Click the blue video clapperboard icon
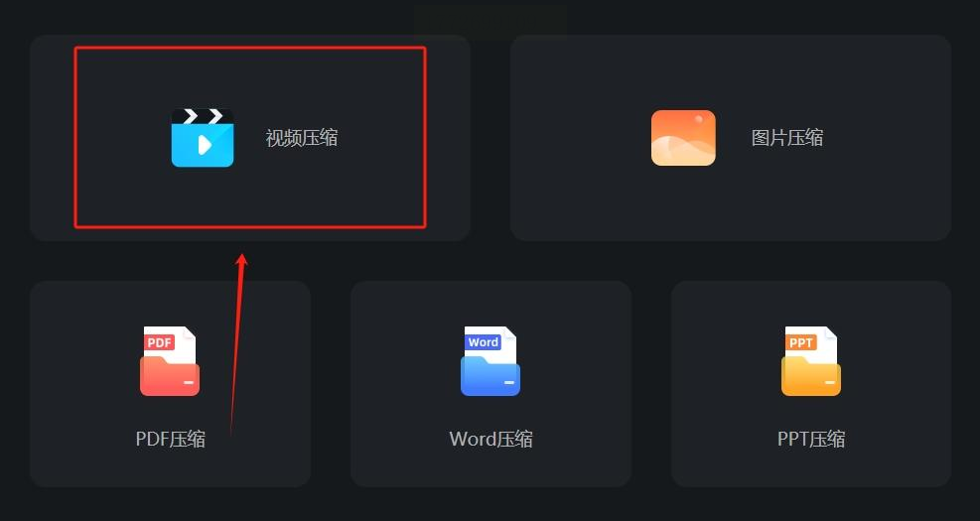 (x=203, y=138)
